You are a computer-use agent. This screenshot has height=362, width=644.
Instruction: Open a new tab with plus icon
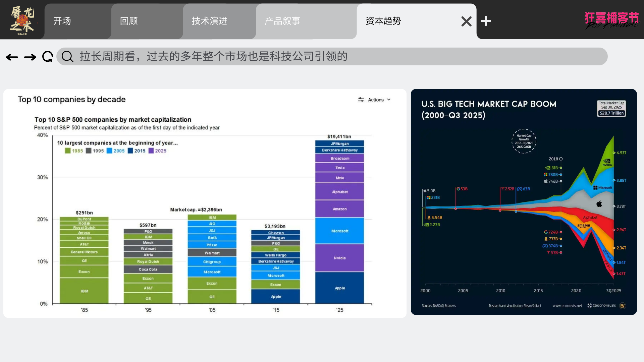(486, 21)
